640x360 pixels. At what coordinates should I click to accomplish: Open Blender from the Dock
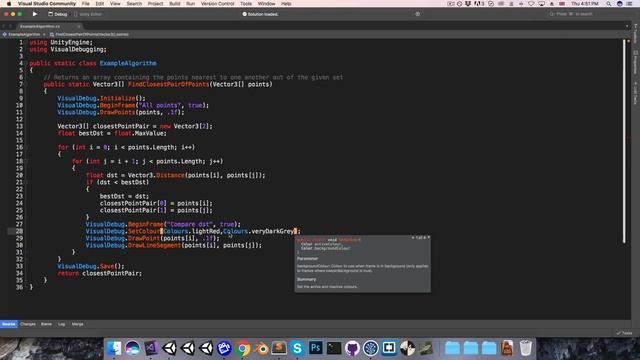coord(261,348)
